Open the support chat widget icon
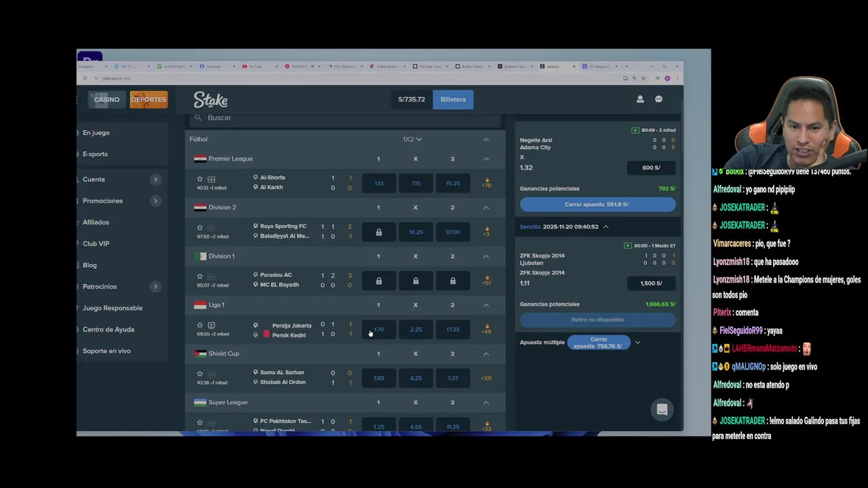The height and width of the screenshot is (488, 868). click(x=663, y=409)
